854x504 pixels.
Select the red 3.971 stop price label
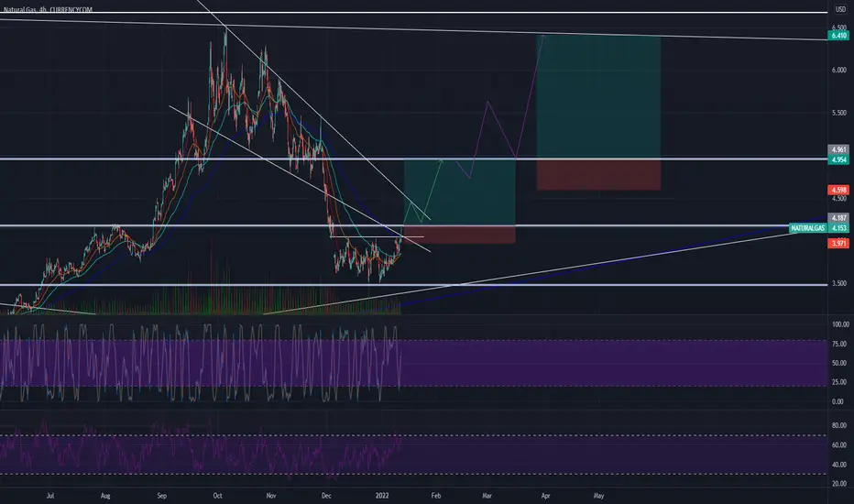838,243
